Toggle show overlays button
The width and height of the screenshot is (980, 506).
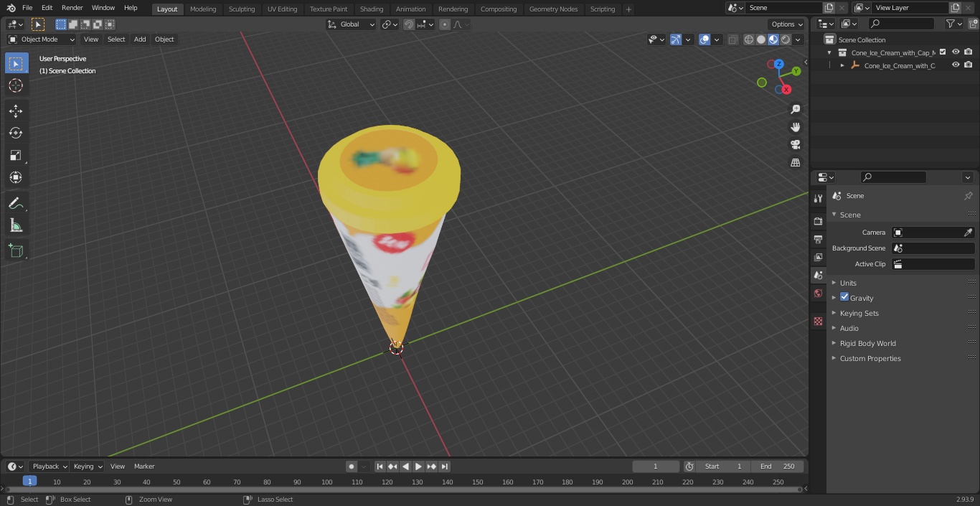coord(705,39)
